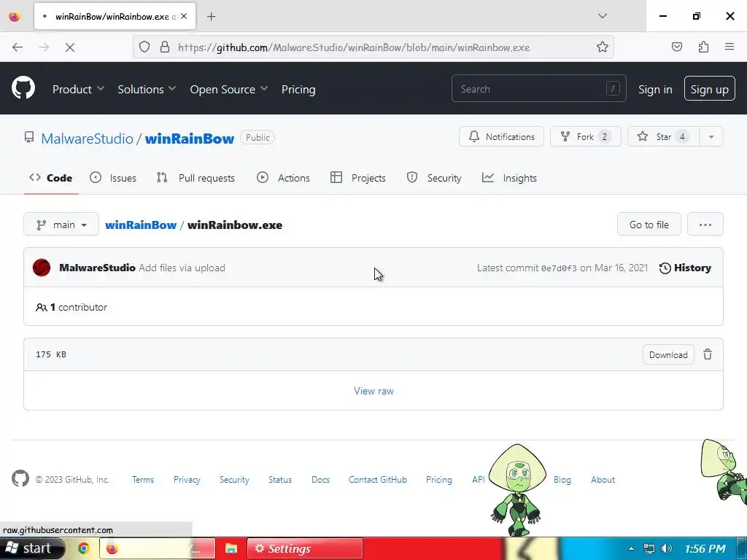Click Go to file button
The image size is (747, 560).
point(649,225)
